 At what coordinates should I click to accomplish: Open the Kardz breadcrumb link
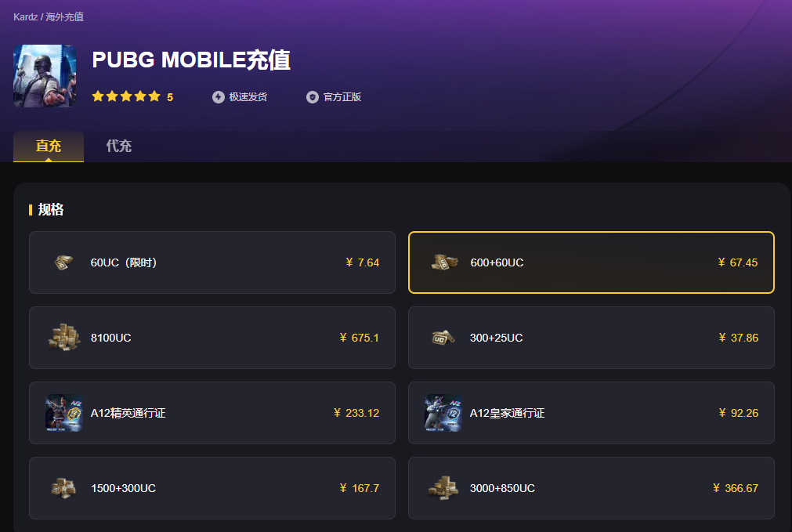[25, 16]
